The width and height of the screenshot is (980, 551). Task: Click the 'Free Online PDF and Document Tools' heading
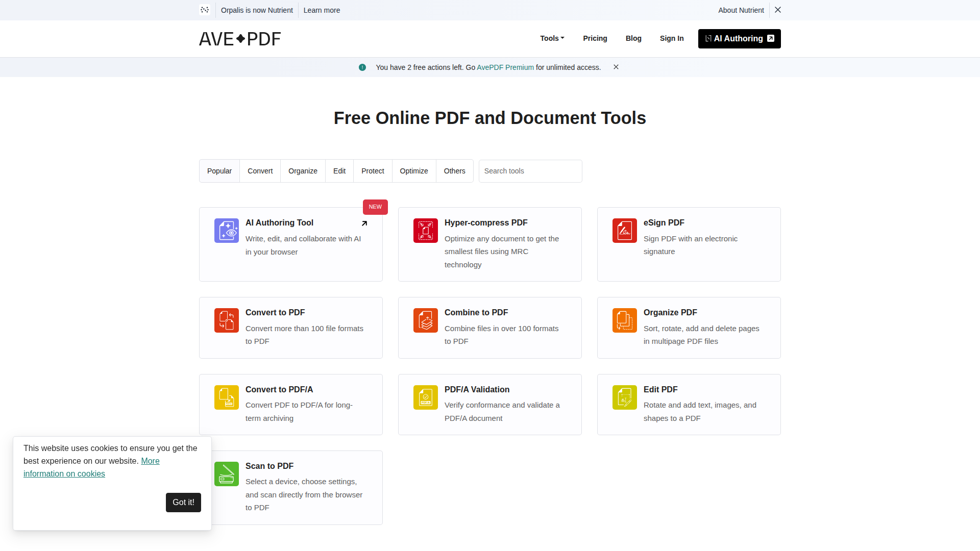pos(490,118)
